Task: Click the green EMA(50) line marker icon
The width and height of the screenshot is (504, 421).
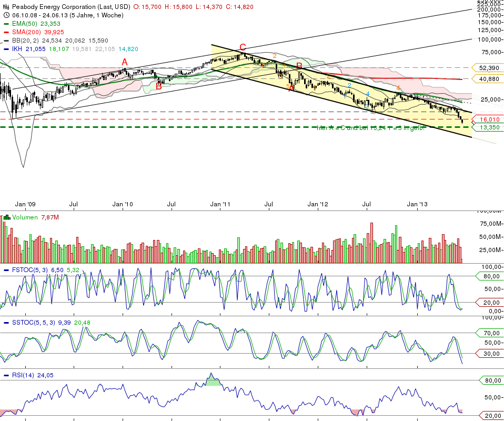Action: pos(6,24)
